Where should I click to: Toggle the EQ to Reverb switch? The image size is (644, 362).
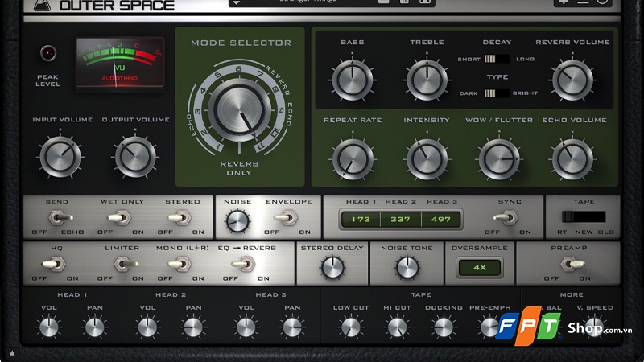coord(244,264)
